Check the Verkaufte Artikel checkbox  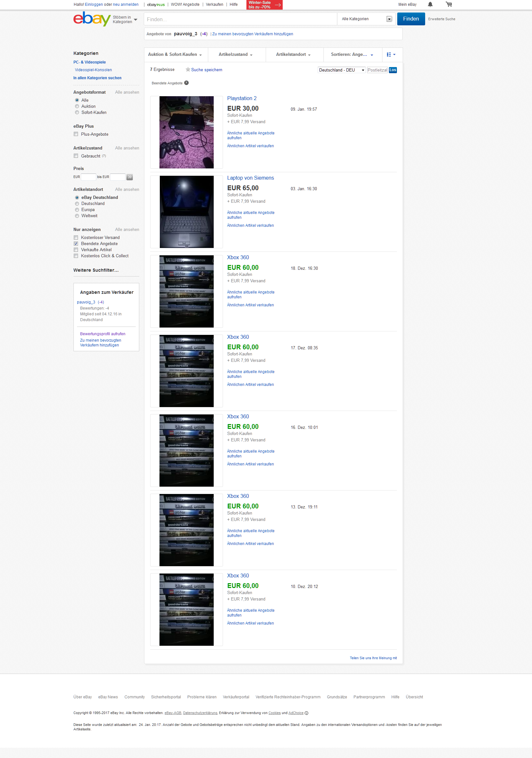point(76,250)
